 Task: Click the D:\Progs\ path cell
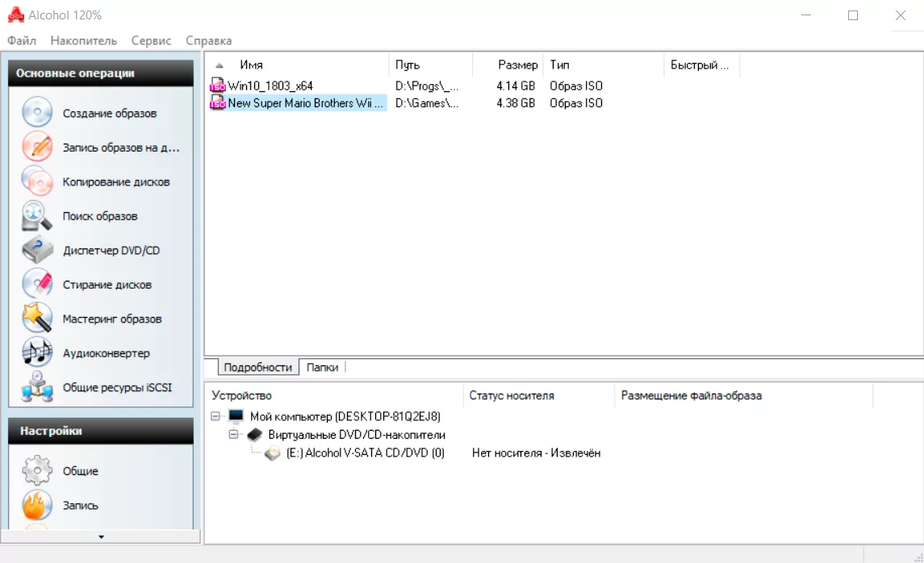tap(427, 86)
